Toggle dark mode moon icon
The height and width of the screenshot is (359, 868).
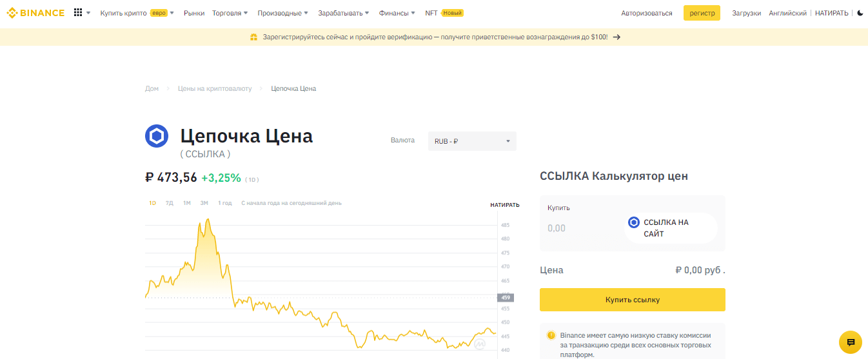(860, 13)
